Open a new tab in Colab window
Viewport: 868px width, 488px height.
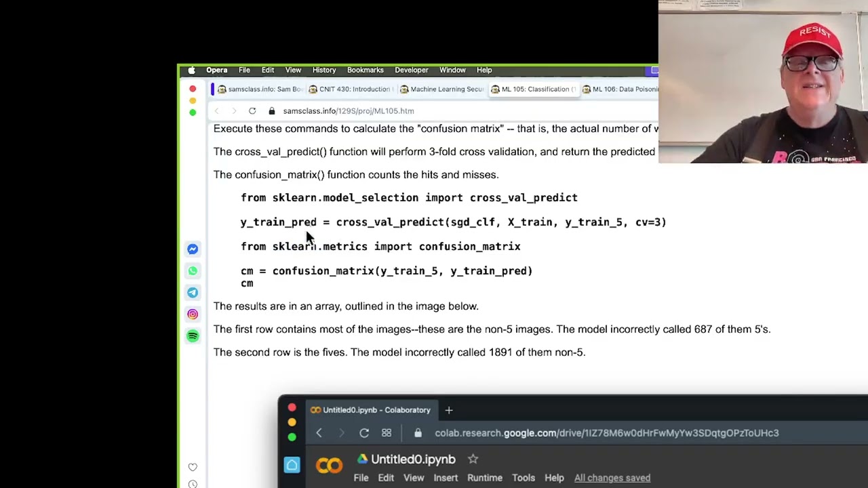pyautogui.click(x=449, y=410)
